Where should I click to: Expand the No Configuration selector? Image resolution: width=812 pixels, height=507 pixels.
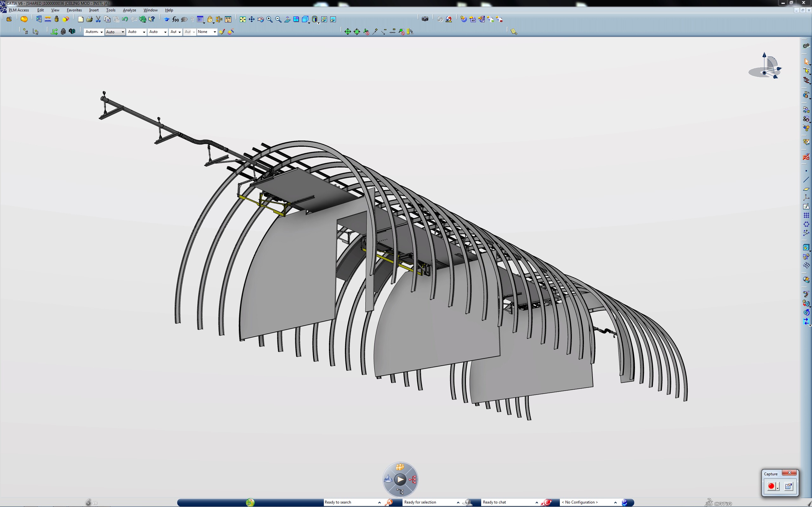point(615,502)
